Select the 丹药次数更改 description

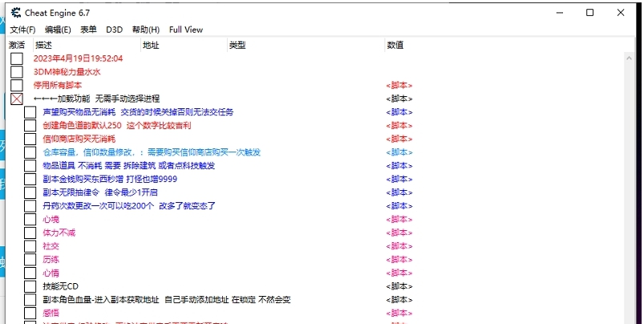tap(129, 206)
